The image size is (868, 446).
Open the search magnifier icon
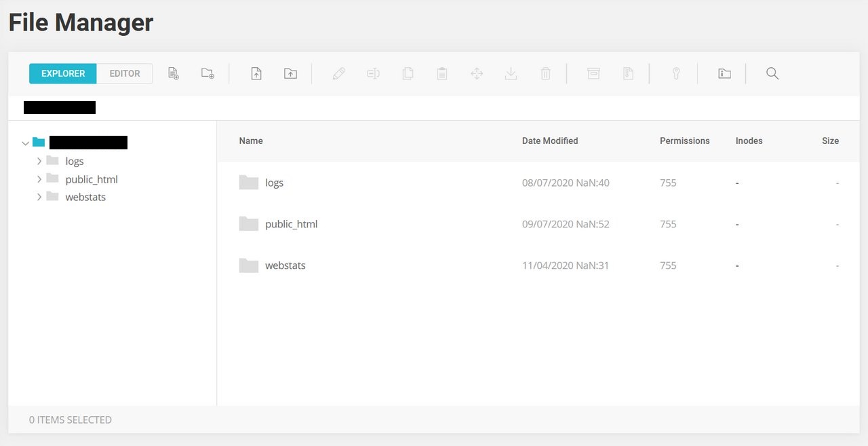(x=772, y=73)
